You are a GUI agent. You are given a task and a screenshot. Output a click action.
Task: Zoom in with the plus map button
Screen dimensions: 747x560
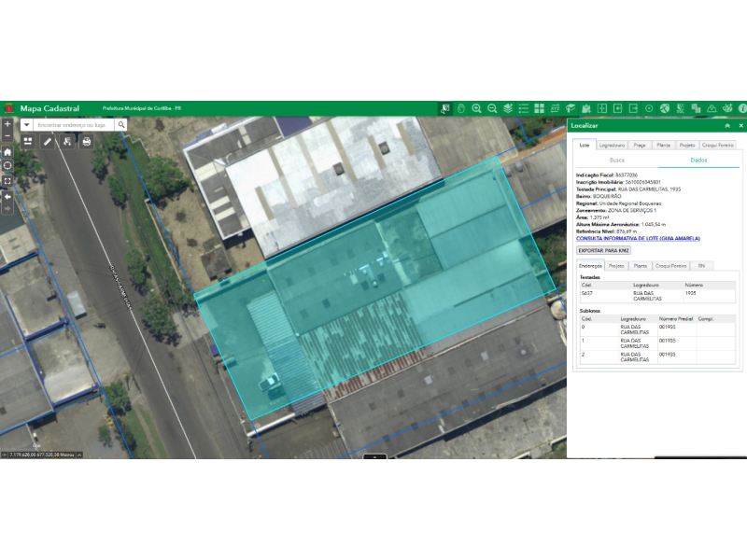tap(7, 124)
